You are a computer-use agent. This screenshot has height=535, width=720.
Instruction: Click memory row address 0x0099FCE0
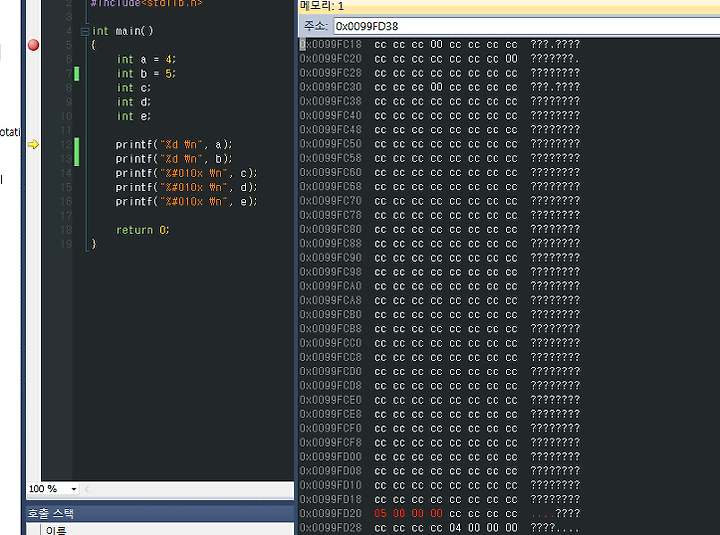click(x=331, y=400)
